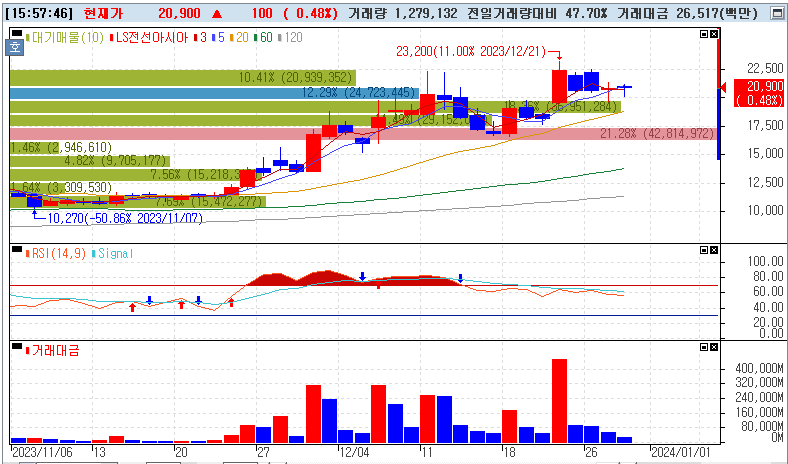The image size is (788, 464).
Task: Click the window layout icon in header bar
Action: (777, 14)
